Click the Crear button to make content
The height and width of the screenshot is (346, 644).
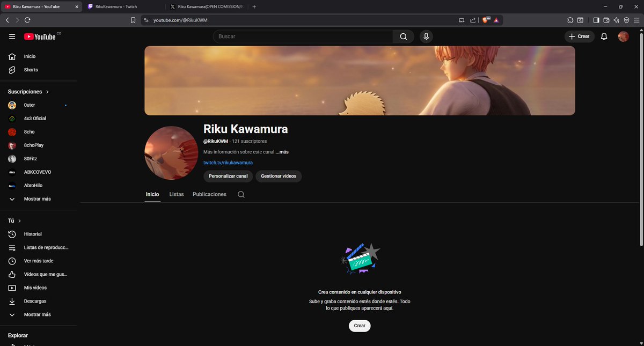click(360, 325)
